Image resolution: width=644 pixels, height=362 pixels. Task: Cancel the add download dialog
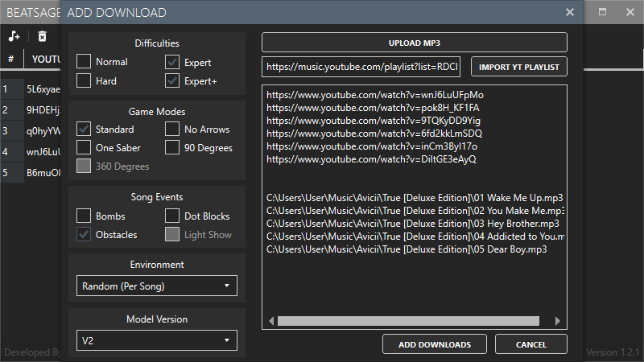point(531,344)
